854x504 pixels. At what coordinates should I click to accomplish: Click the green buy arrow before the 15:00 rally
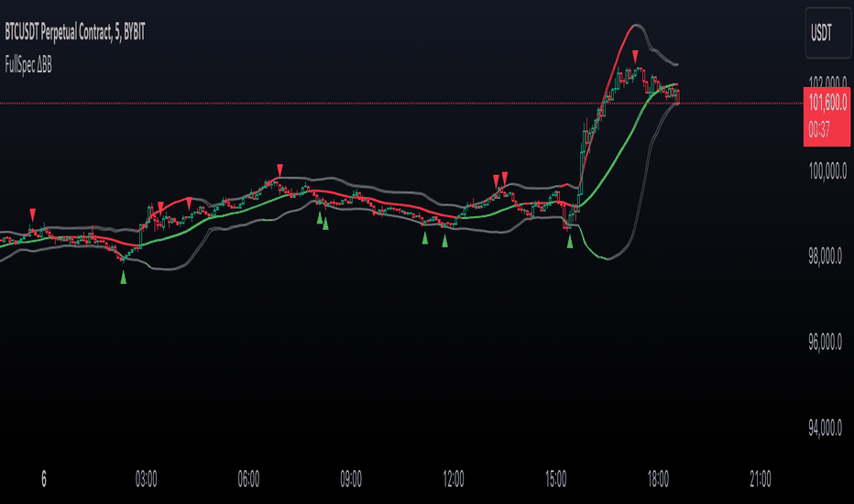pos(570,241)
